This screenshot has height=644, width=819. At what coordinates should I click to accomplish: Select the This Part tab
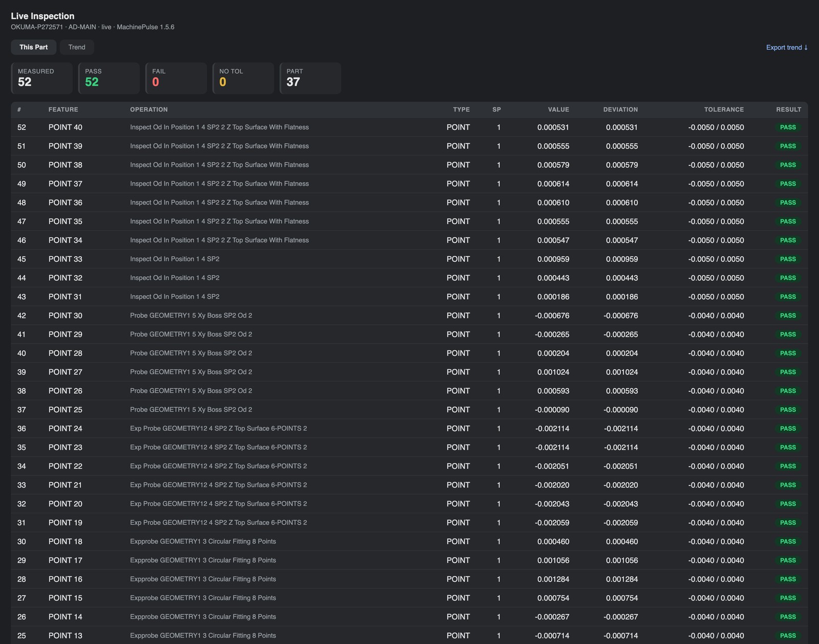(x=34, y=47)
